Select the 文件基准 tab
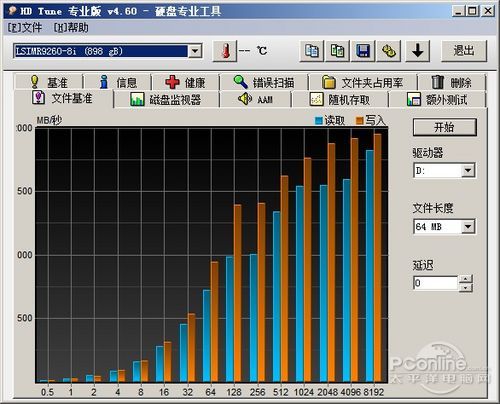The width and height of the screenshot is (500, 404). [63, 98]
